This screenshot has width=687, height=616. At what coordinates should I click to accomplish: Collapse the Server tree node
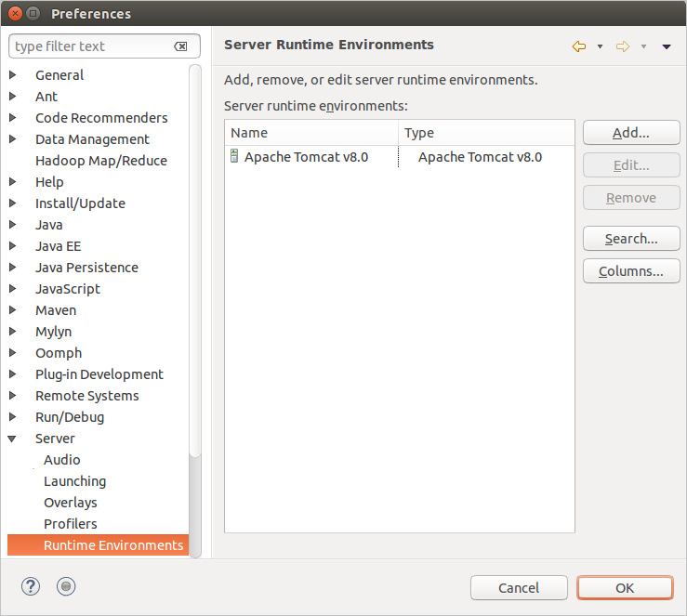[12, 439]
